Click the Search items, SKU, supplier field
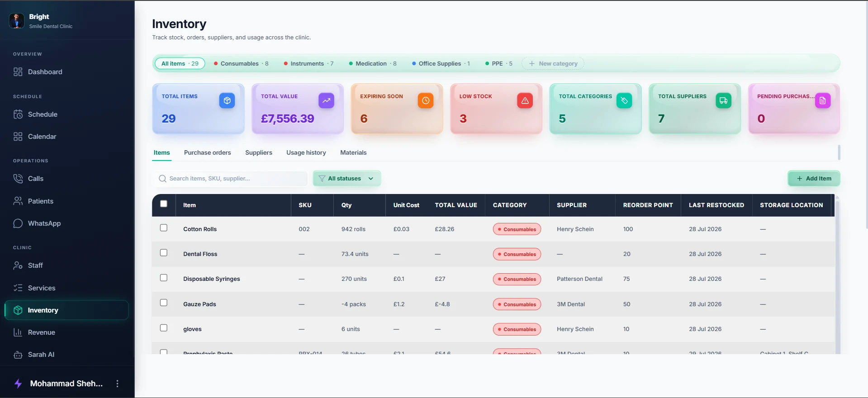 (x=231, y=179)
